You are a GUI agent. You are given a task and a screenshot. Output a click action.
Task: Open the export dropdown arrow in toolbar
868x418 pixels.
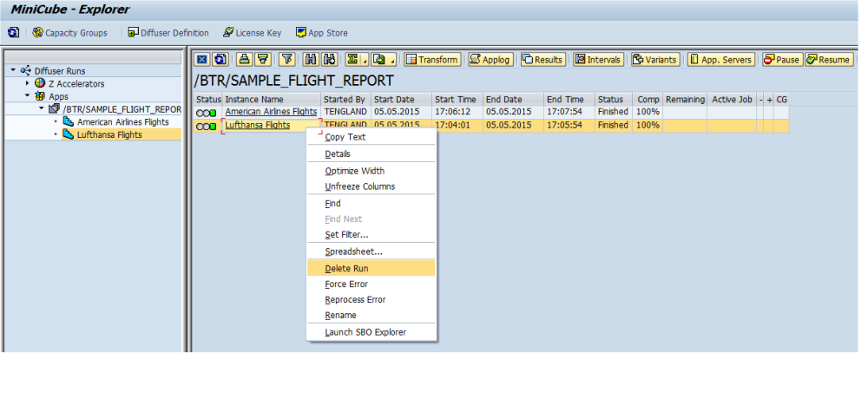pyautogui.click(x=392, y=61)
